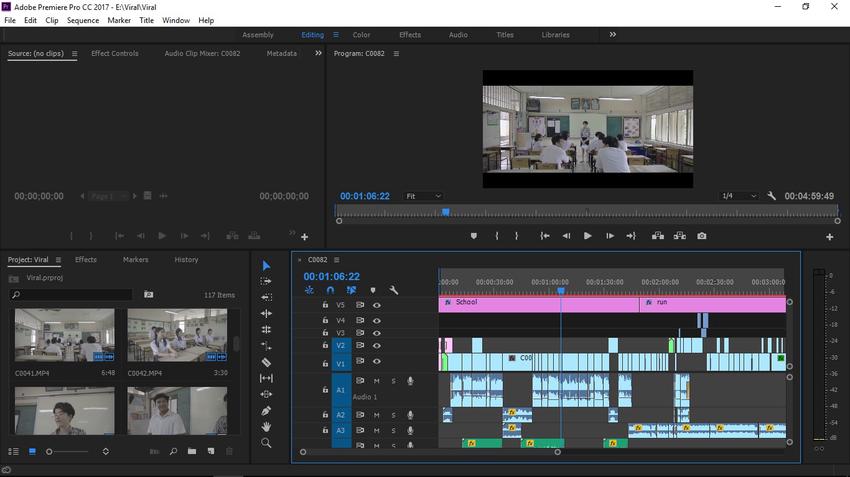Toggle the lock on track V1
Image resolution: width=850 pixels, height=477 pixels.
coord(325,362)
